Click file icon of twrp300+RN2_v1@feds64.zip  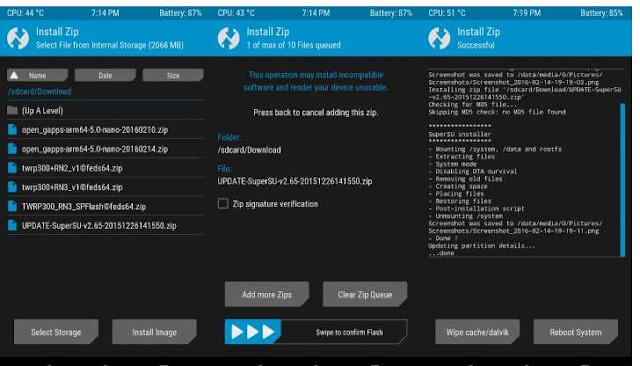[x=13, y=168]
